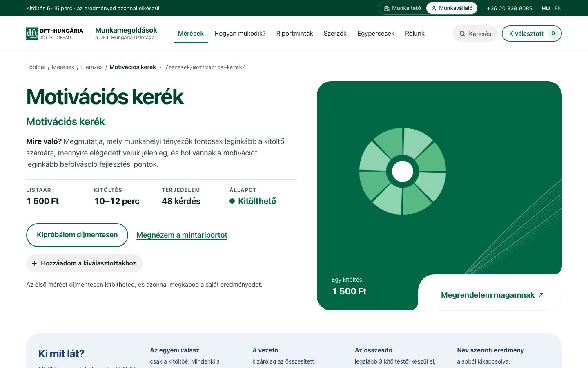Click the arrow icon next to Megrendelem magamnak
This screenshot has height=368, width=588.
pyautogui.click(x=541, y=295)
